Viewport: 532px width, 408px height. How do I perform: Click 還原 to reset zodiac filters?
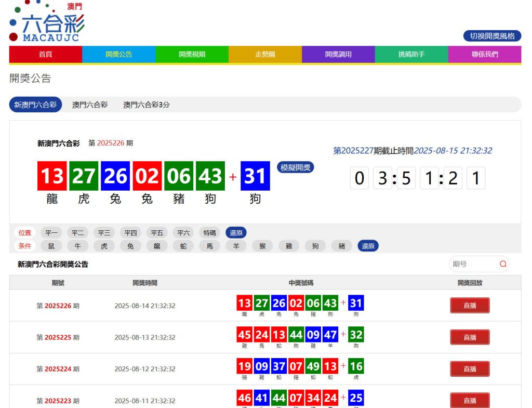point(368,246)
